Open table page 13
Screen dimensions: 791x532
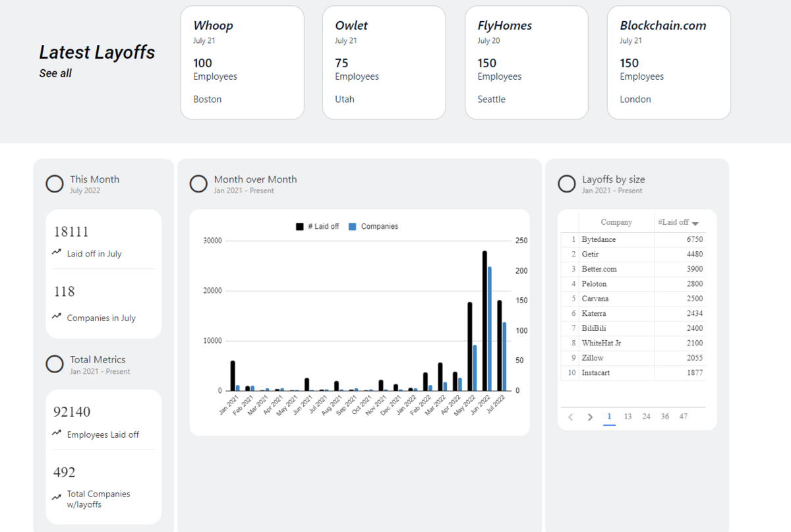click(628, 417)
